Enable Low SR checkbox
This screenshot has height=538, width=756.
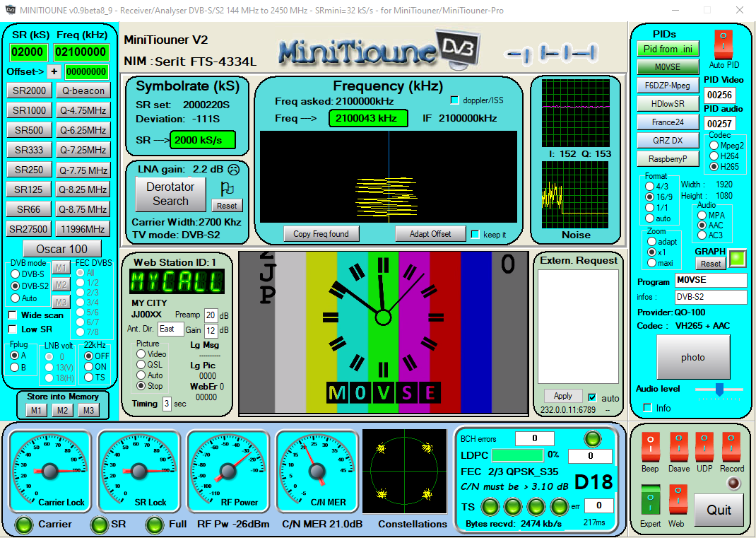coord(13,329)
